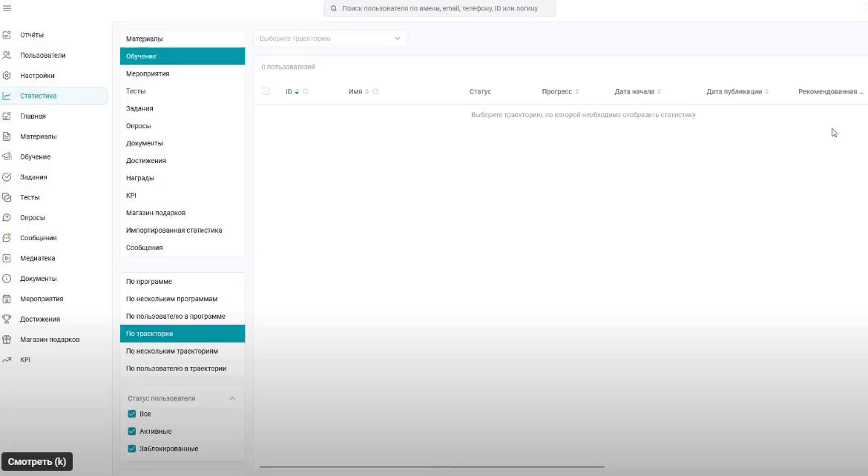Select Импортированная статистика item
The image size is (868, 476).
(x=182, y=231)
